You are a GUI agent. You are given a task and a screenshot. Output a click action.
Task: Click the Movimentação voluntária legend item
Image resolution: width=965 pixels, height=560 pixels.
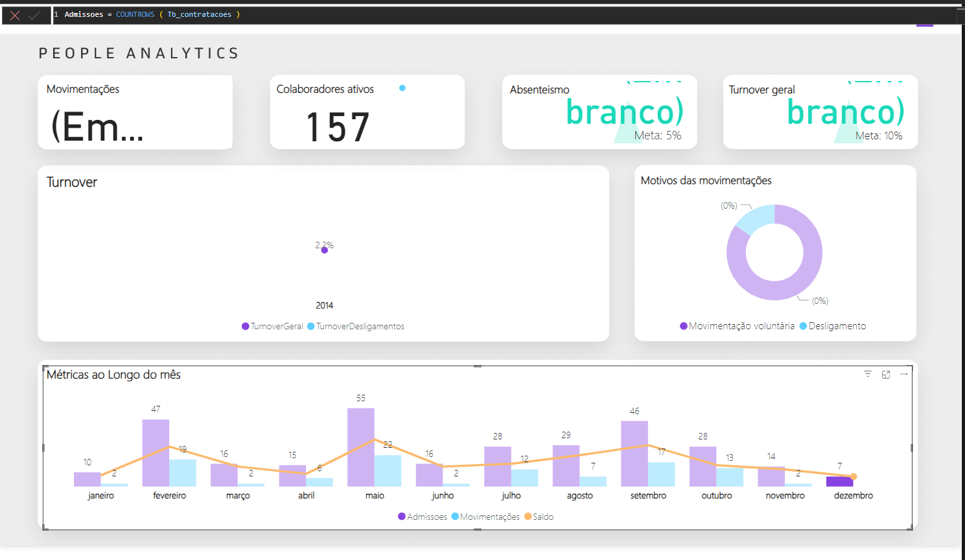(737, 326)
